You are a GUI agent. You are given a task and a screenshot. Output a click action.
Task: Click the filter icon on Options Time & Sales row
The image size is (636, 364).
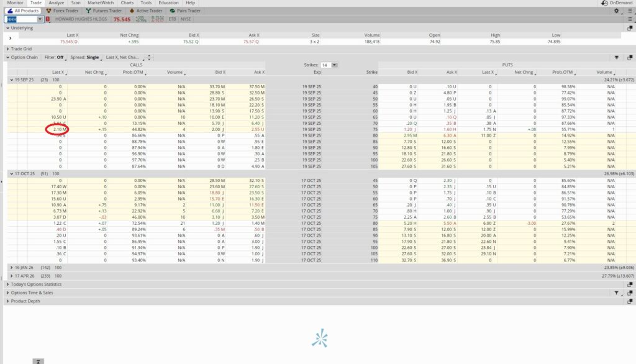(617, 293)
